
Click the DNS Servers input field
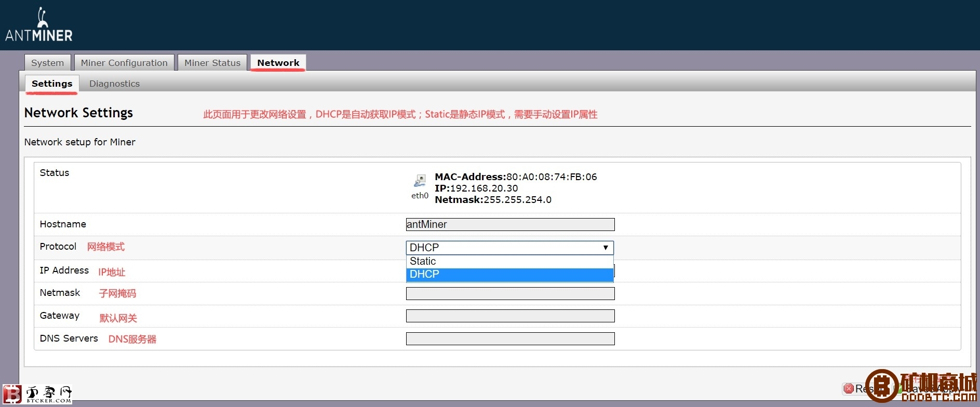510,338
